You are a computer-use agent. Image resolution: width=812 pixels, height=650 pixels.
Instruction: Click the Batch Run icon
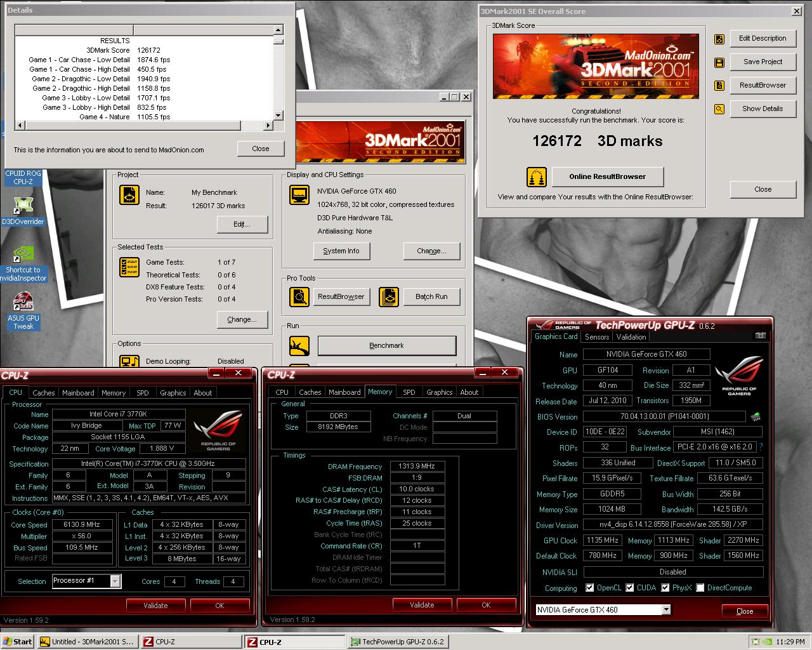(x=389, y=296)
